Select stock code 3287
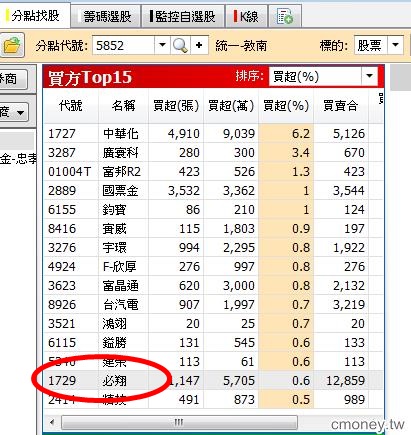411x435 pixels. [x=62, y=153]
